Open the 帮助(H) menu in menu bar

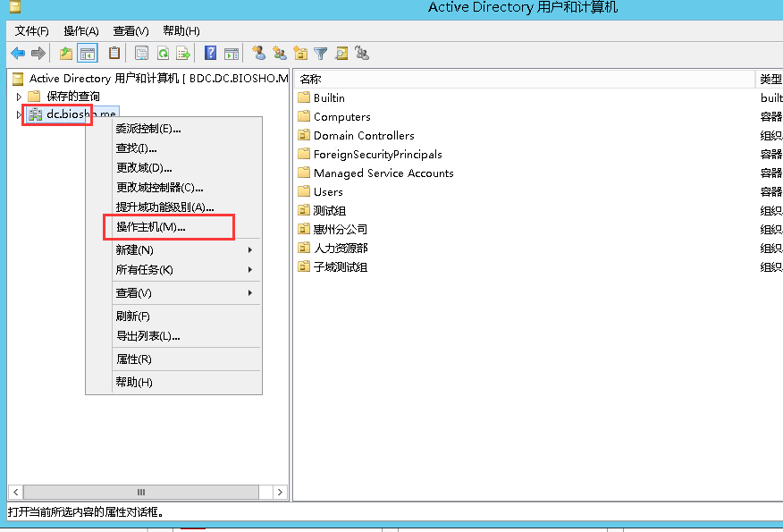(181, 31)
